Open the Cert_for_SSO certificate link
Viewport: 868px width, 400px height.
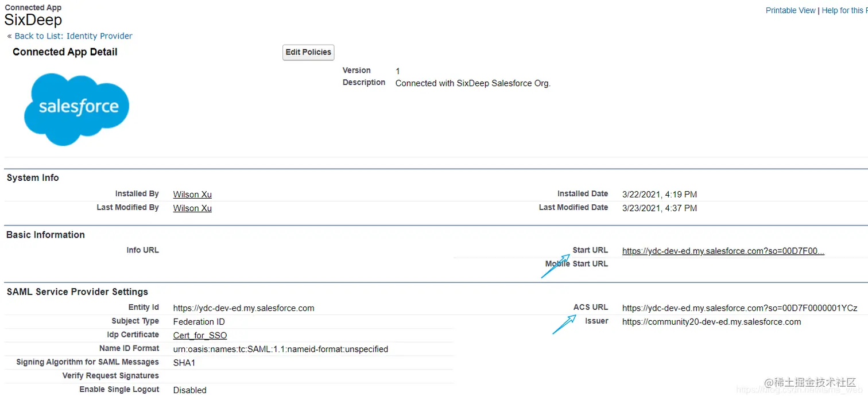point(200,336)
